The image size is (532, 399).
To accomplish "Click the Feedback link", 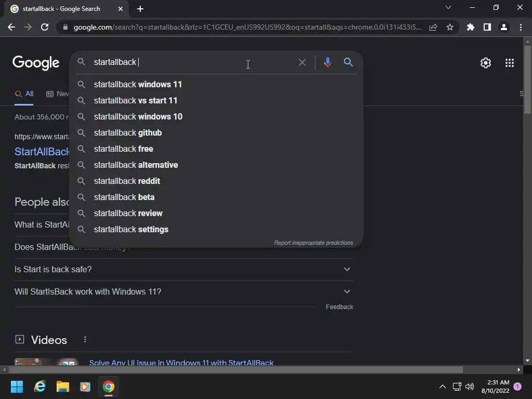I will point(339,307).
